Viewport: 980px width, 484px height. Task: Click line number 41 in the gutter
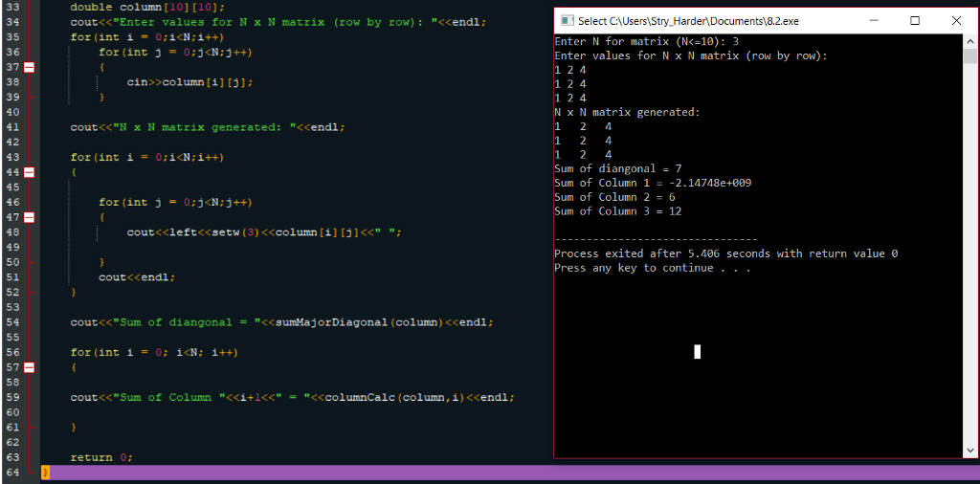[13, 127]
